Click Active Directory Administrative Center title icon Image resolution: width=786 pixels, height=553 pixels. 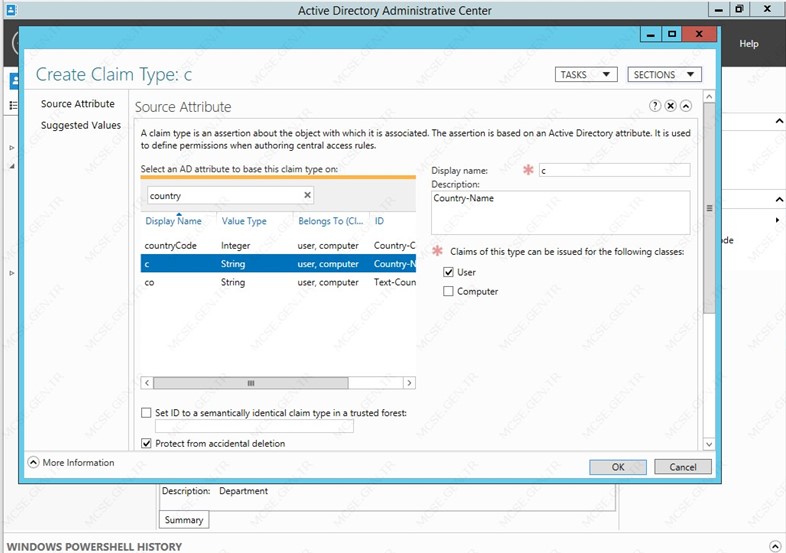[10, 10]
